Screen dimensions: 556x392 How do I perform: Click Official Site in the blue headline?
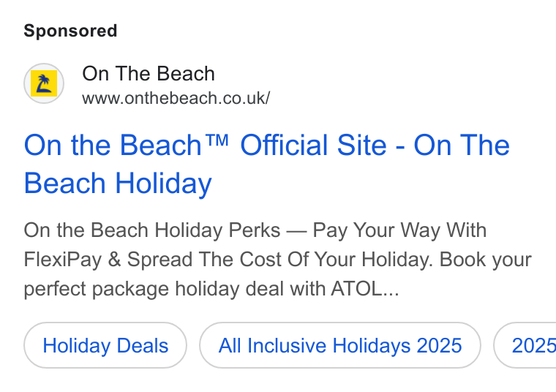pos(313,145)
